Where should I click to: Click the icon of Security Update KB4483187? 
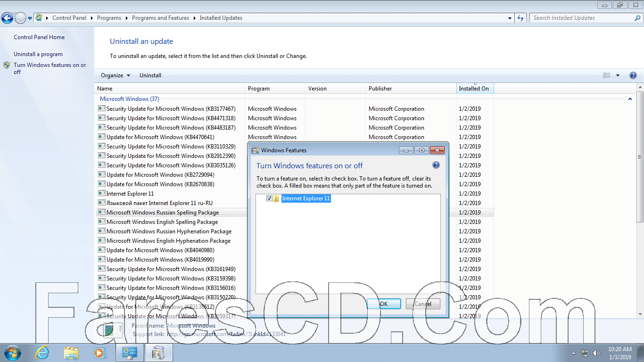pos(101,127)
